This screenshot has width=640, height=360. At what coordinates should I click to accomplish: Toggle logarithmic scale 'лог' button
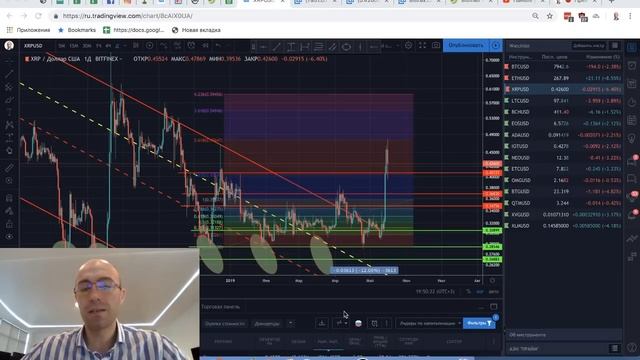click(480, 291)
